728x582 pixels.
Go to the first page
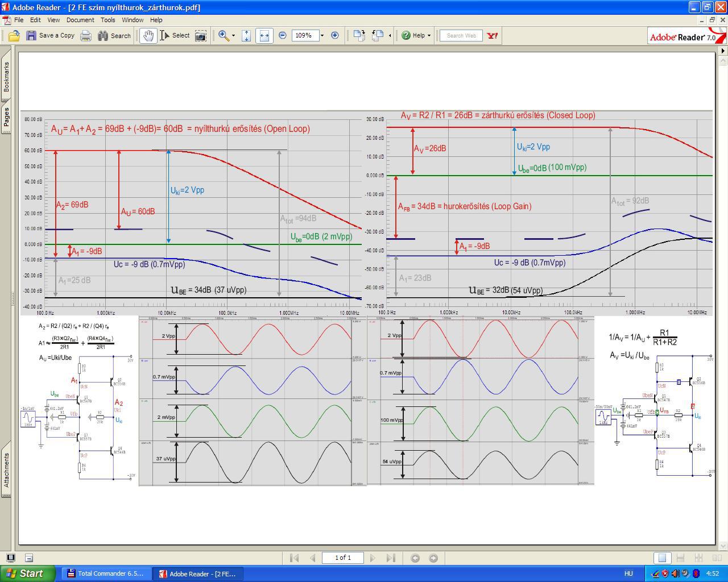coord(295,558)
